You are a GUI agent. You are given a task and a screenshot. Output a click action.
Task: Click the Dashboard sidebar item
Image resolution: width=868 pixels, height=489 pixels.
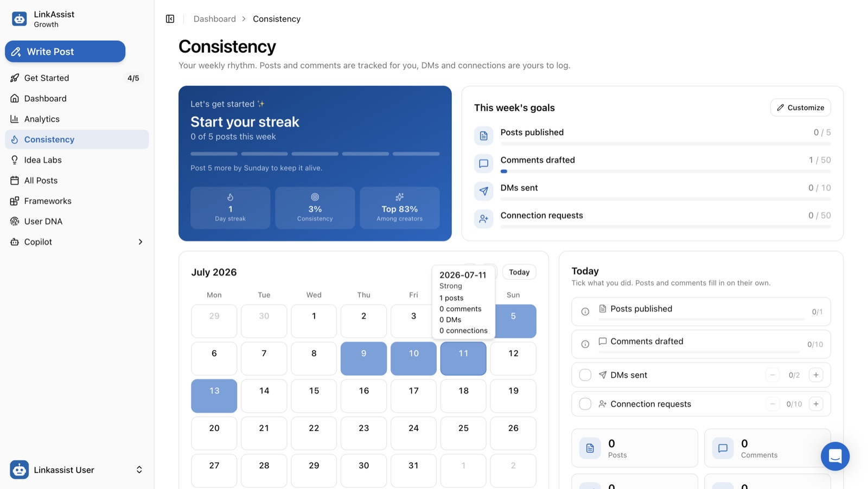point(77,98)
